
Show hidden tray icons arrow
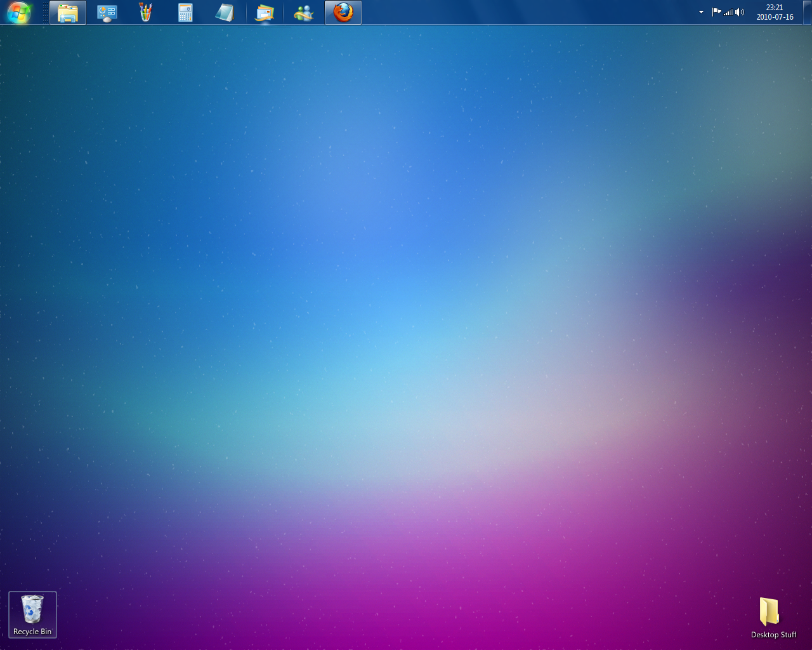pos(701,12)
